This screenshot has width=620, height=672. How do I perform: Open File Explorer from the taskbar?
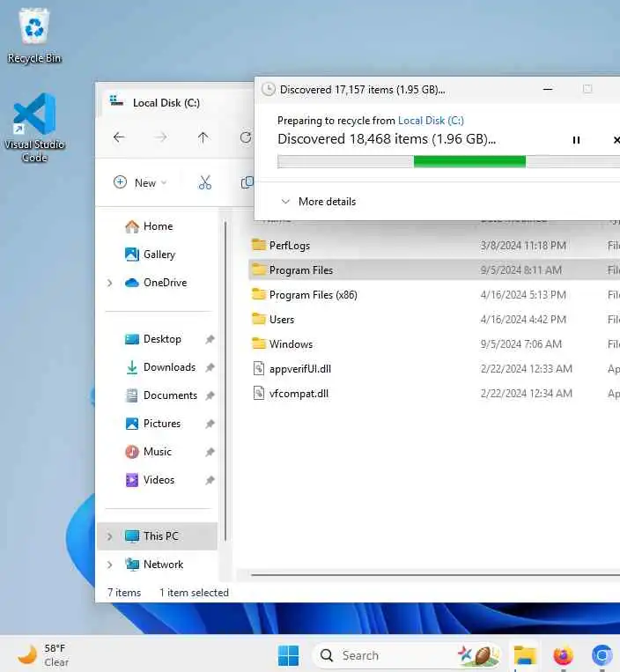pyautogui.click(x=525, y=656)
